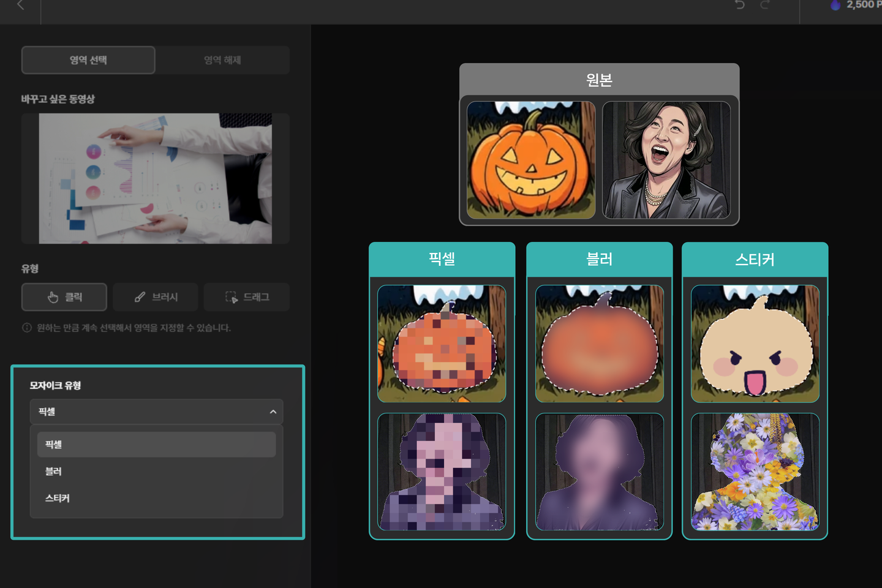Image resolution: width=882 pixels, height=588 pixels.
Task: Click the teal 블러 column header
Action: point(600,259)
